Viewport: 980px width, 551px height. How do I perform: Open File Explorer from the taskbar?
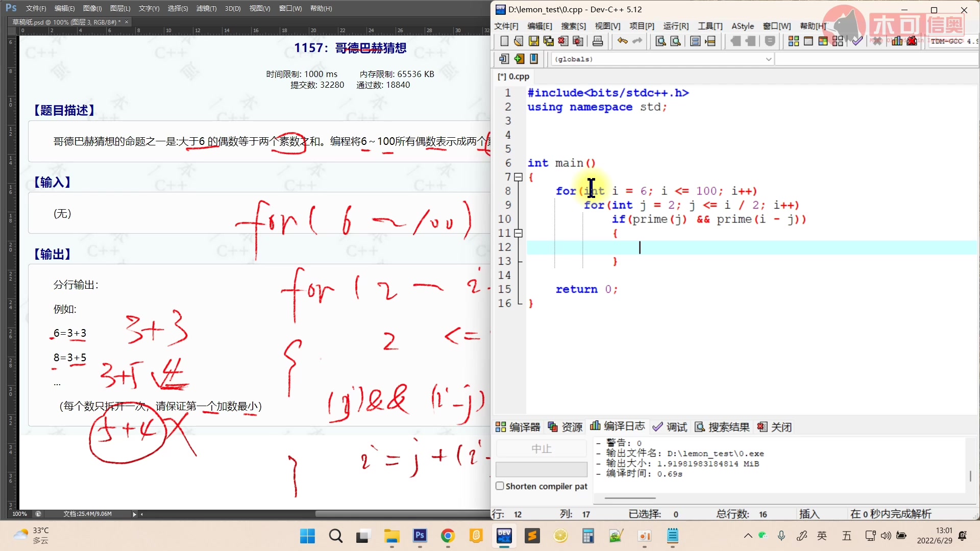(x=391, y=536)
